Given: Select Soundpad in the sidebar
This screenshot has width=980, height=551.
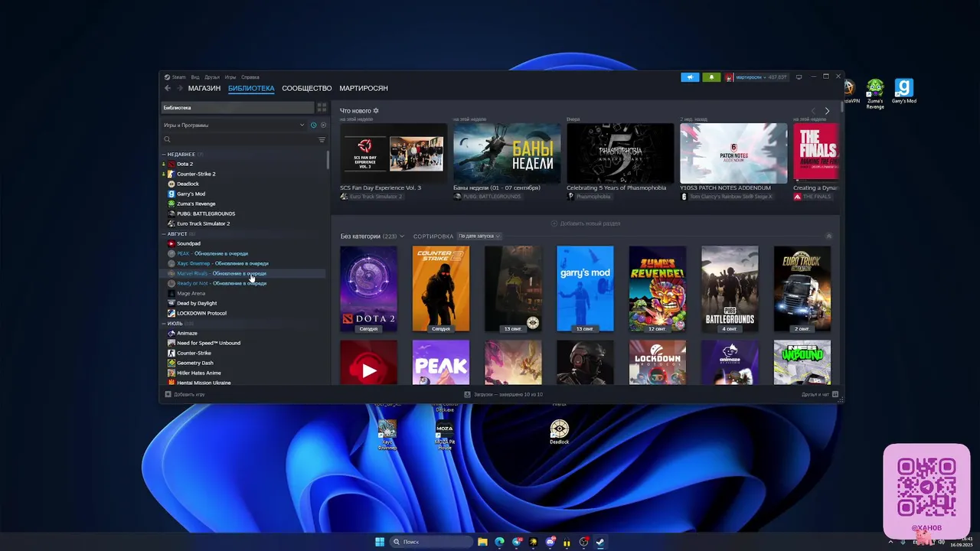Looking at the screenshot, I should [x=188, y=243].
